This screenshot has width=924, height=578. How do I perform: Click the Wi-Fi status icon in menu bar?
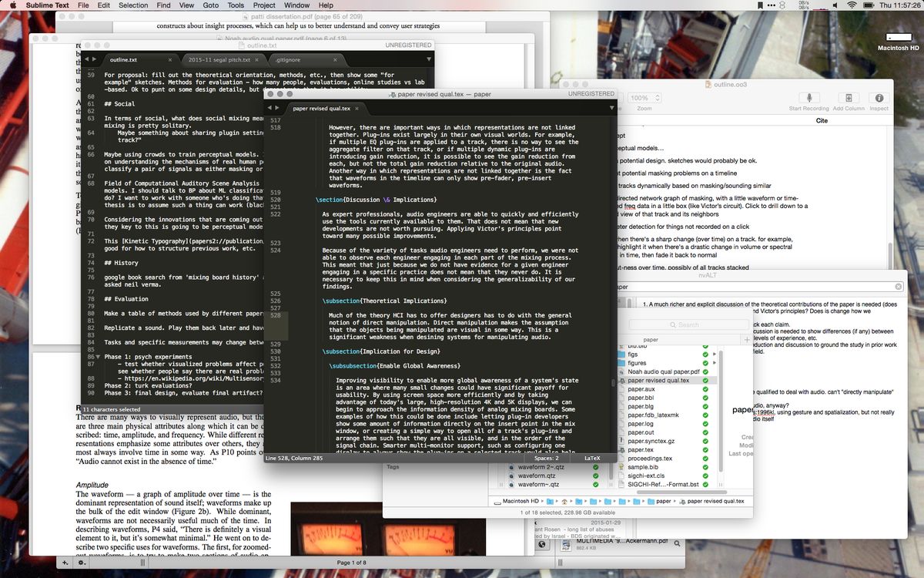click(x=852, y=5)
